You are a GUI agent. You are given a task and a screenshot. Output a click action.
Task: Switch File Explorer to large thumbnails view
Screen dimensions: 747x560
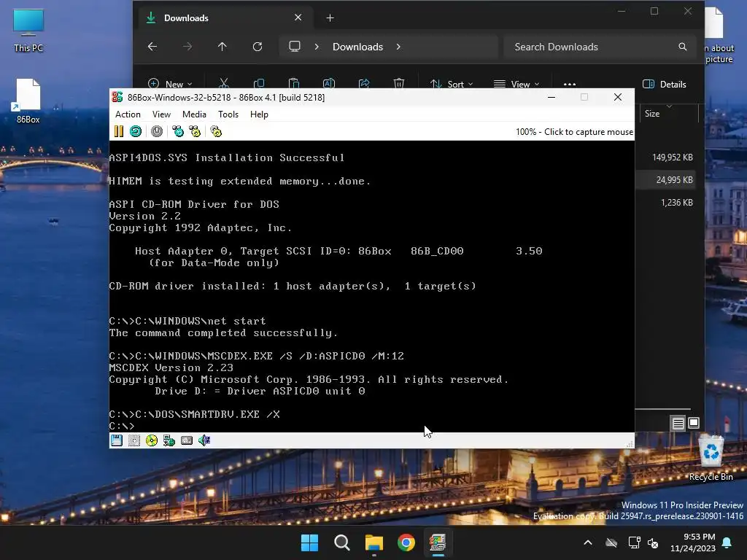[x=694, y=423]
